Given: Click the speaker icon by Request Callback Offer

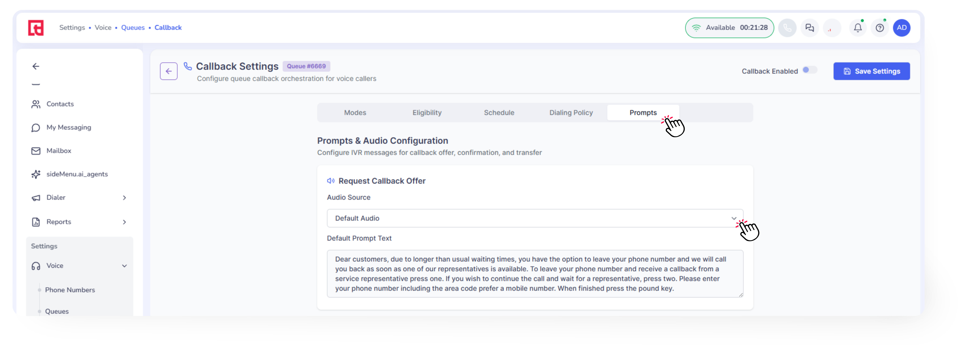Looking at the screenshot, I should pos(331,181).
